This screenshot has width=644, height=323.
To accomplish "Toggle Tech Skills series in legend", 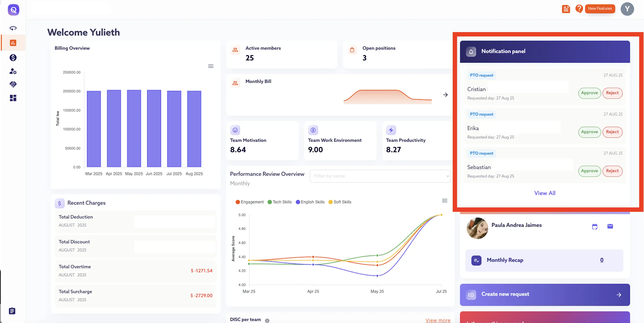I will pos(280,202).
